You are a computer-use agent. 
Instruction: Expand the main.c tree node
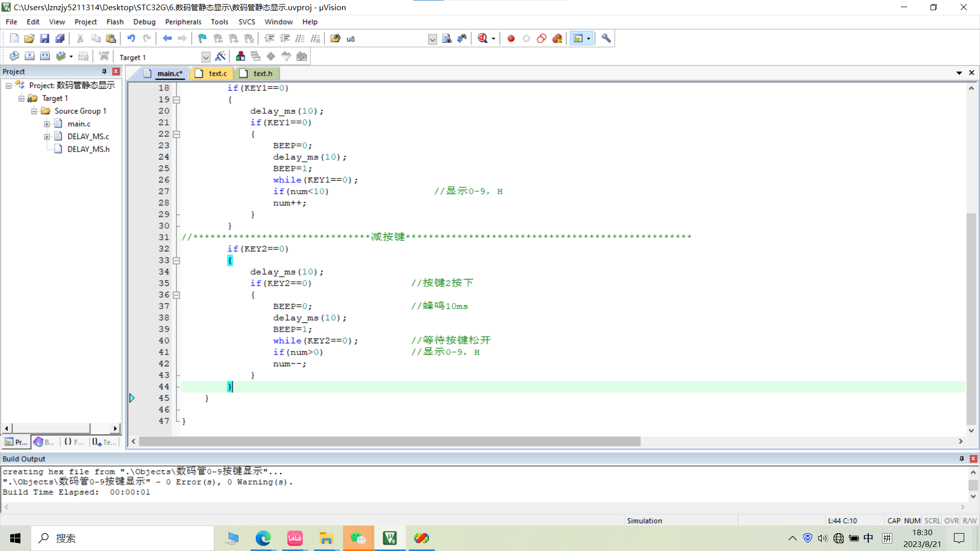(x=47, y=124)
